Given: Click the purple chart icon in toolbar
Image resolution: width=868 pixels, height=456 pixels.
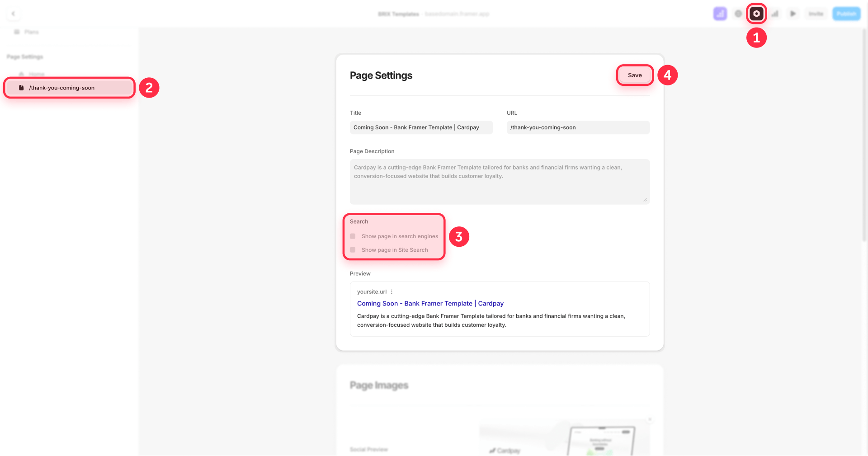Looking at the screenshot, I should pyautogui.click(x=720, y=14).
